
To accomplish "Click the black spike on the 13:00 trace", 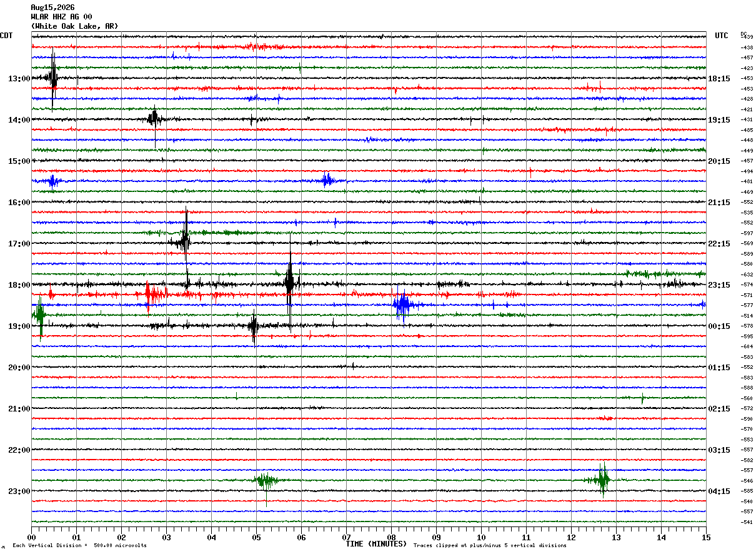I will coord(53,78).
